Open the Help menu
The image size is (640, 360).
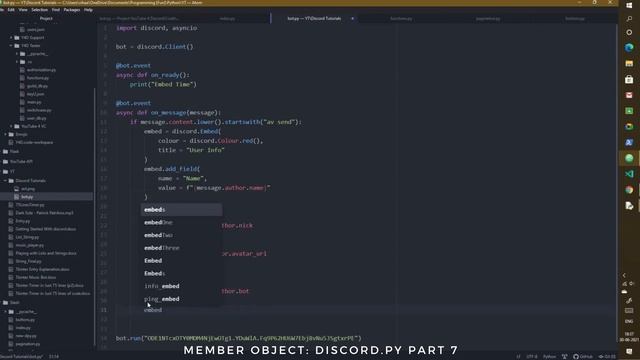tap(88, 10)
